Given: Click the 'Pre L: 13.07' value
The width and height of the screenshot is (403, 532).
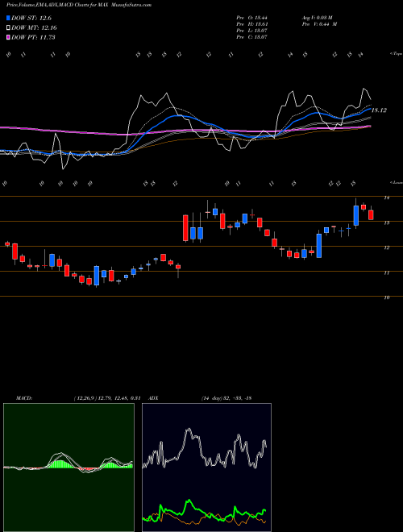Looking at the screenshot, I should (x=252, y=31).
